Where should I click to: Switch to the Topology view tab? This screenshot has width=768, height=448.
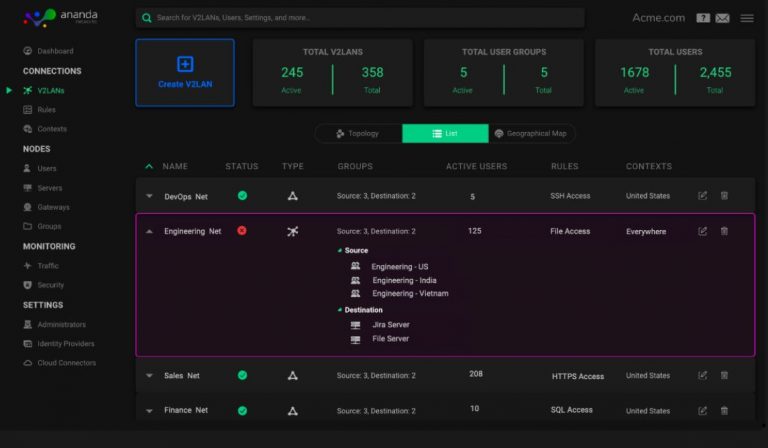point(358,133)
